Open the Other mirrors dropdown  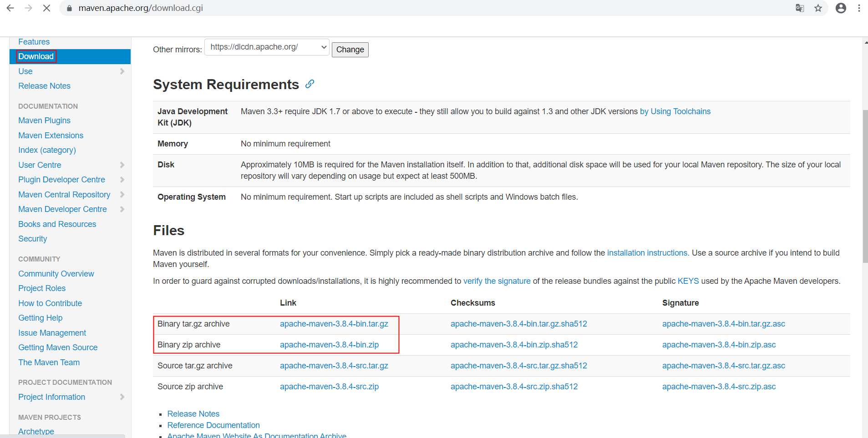pos(267,47)
